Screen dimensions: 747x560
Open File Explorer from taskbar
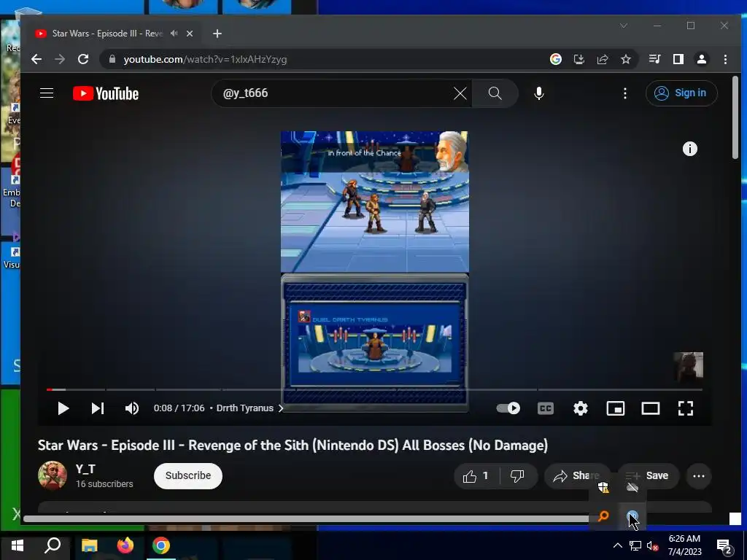pyautogui.click(x=89, y=545)
